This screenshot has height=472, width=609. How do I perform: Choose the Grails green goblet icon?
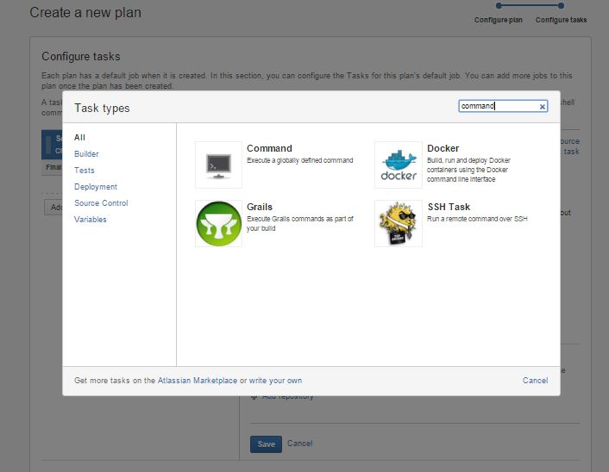(x=219, y=223)
